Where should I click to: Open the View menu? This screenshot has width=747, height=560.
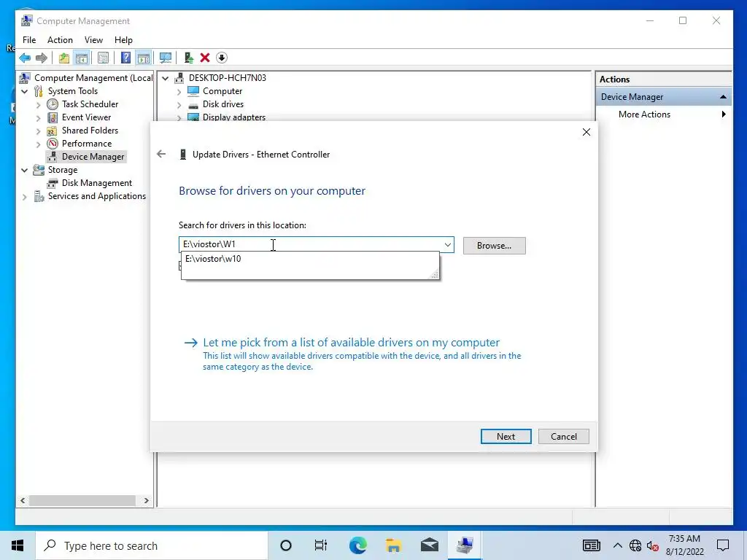(93, 40)
